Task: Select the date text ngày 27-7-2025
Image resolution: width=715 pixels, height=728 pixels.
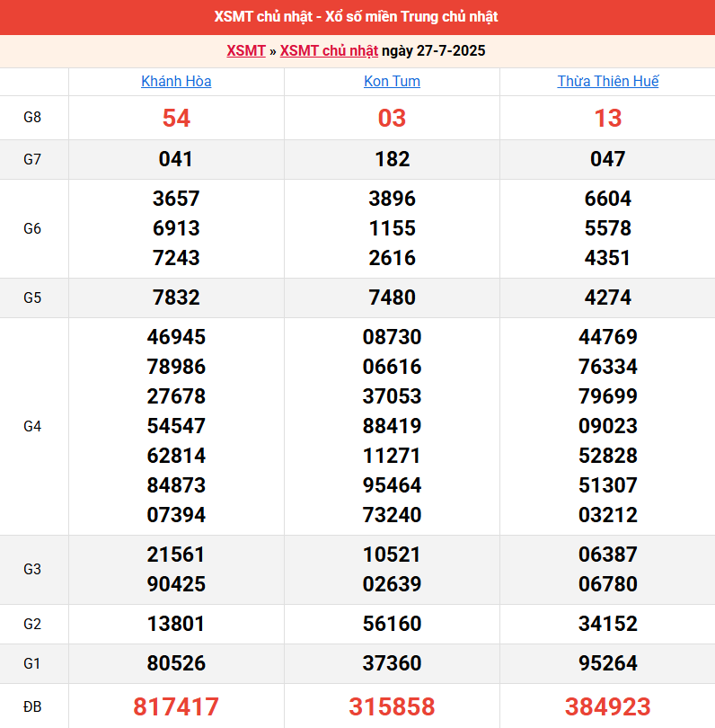Action: coord(433,50)
